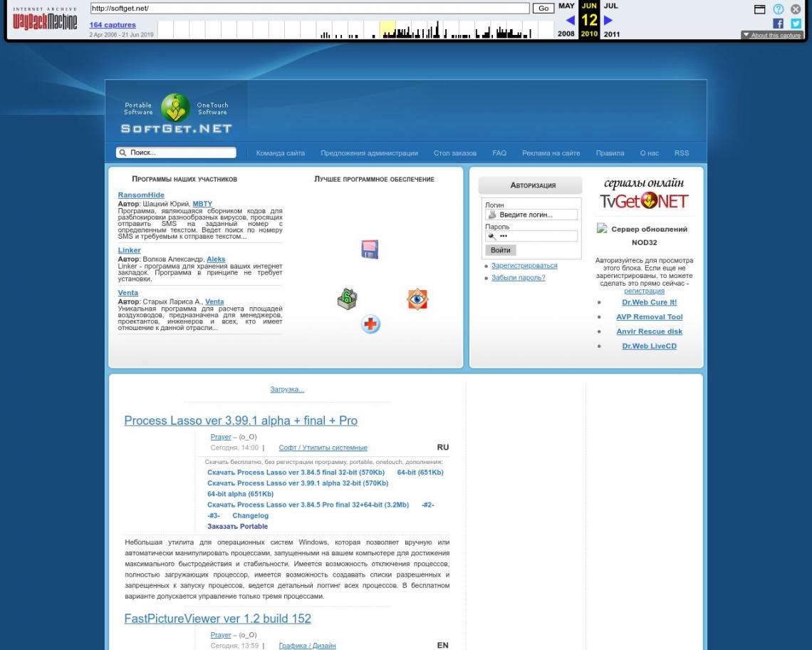812x650 pixels.
Task: Open the Dr.Web Cure It! link
Action: (x=650, y=302)
